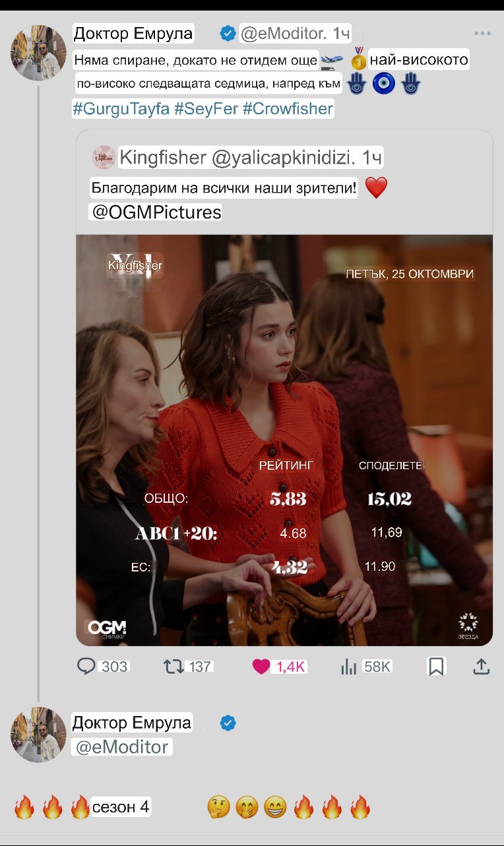Click the verified badge beside lower Доктор Емрула
The height and width of the screenshot is (846, 504).
(x=228, y=723)
